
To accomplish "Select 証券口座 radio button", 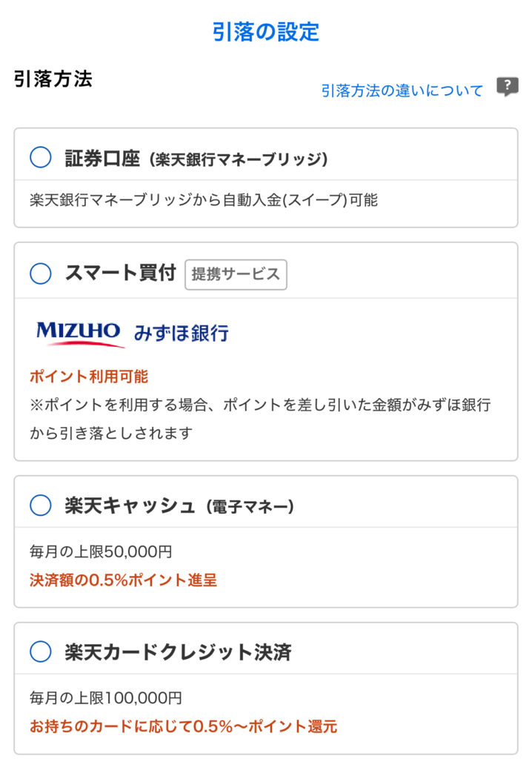I will [40, 157].
